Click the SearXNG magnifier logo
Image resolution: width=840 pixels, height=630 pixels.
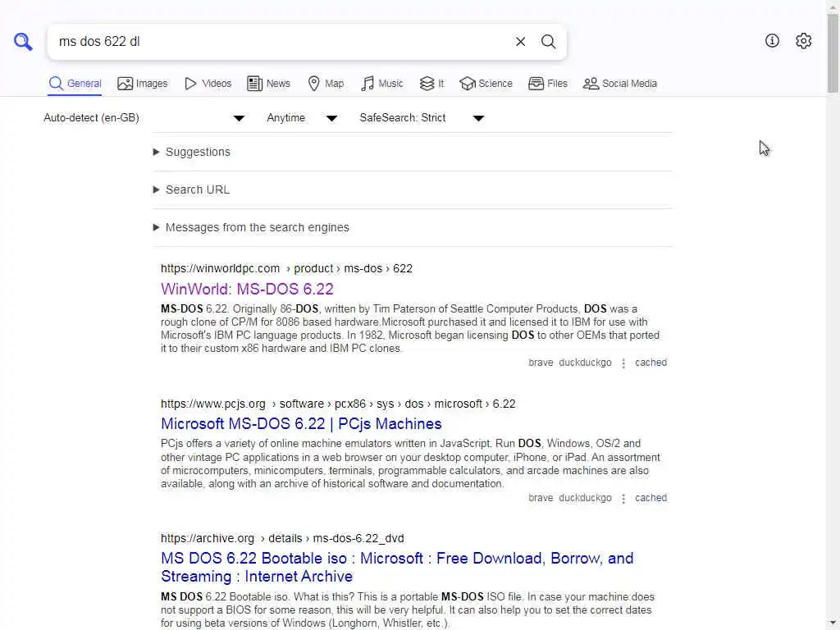click(x=23, y=41)
